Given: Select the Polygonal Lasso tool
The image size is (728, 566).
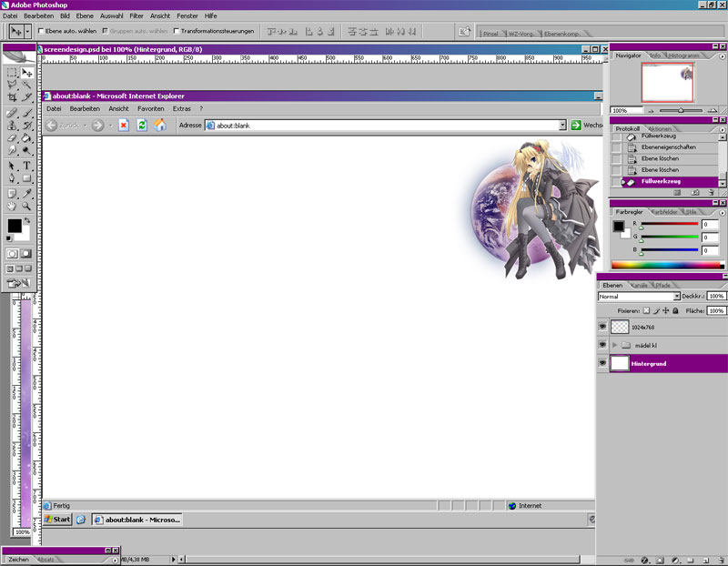Looking at the screenshot, I should point(12,85).
